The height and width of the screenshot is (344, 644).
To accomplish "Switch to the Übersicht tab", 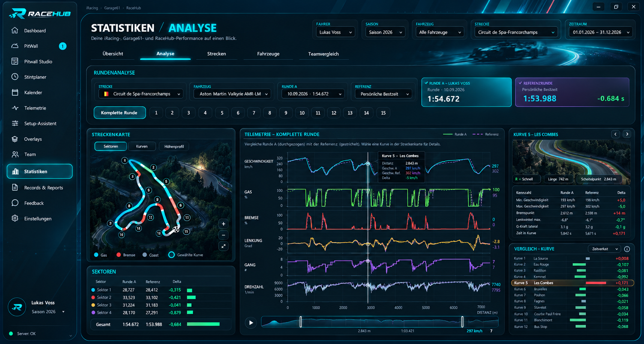I will (x=113, y=54).
